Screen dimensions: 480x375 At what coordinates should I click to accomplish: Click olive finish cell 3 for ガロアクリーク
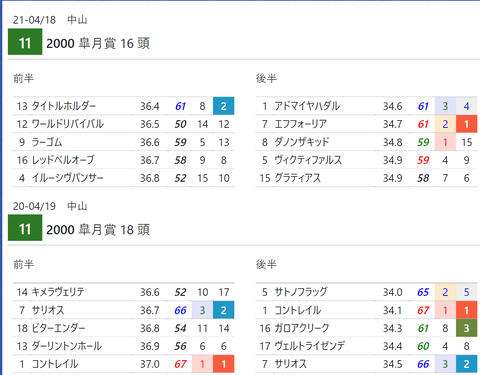466,328
